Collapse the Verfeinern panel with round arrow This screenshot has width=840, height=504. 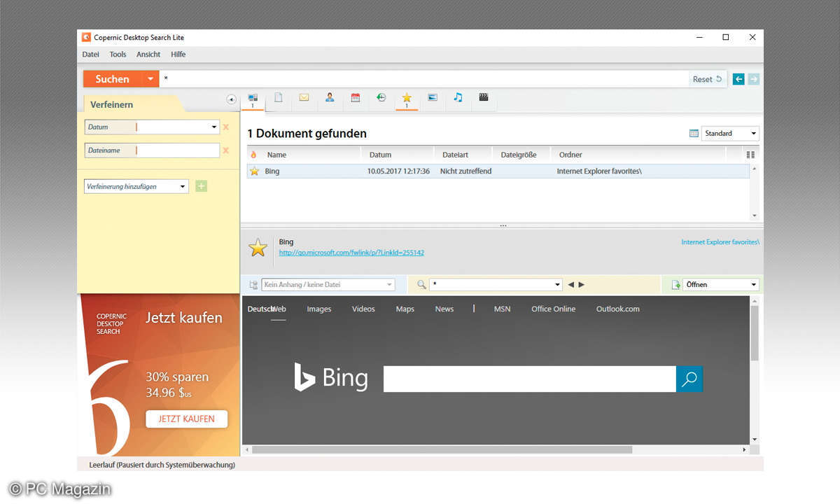coord(232,99)
